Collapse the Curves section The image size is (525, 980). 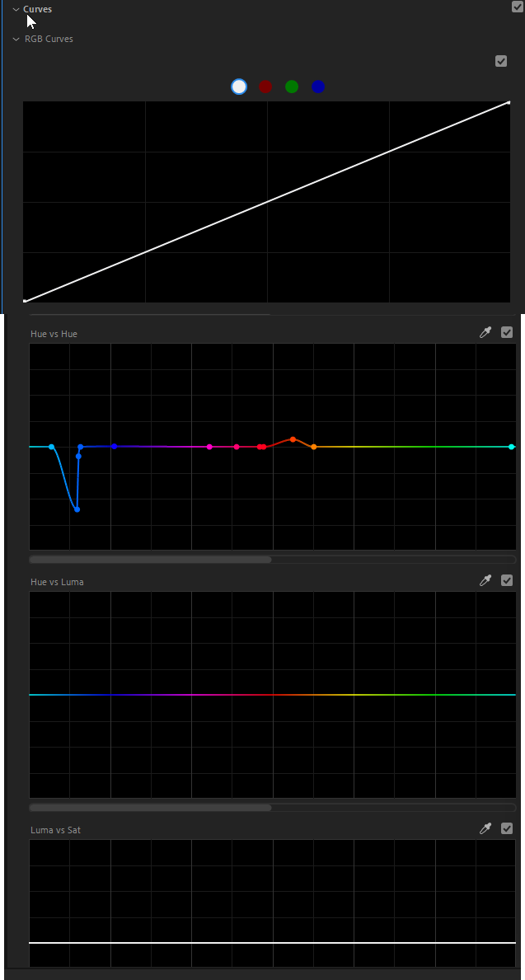(x=16, y=9)
